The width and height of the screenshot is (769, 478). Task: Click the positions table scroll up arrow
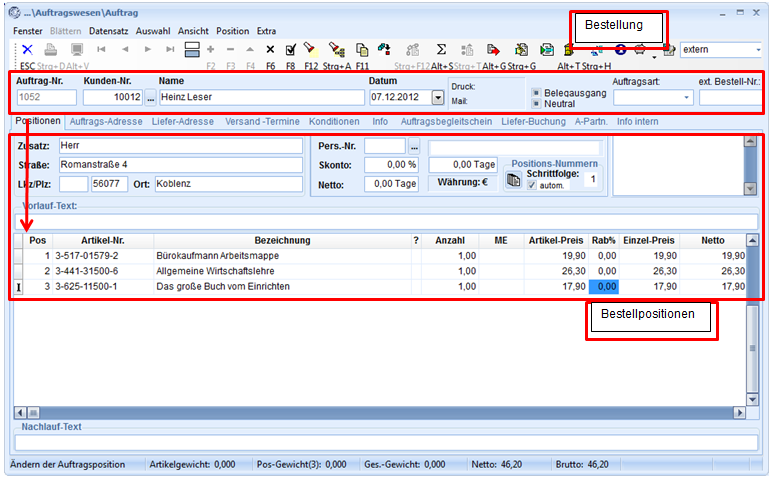click(752, 240)
